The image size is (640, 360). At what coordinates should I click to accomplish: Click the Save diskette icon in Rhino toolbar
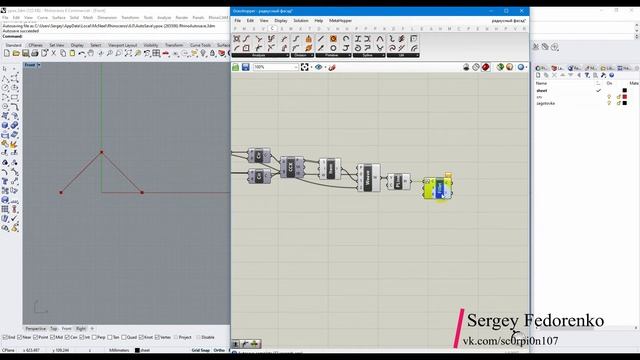coord(26,53)
